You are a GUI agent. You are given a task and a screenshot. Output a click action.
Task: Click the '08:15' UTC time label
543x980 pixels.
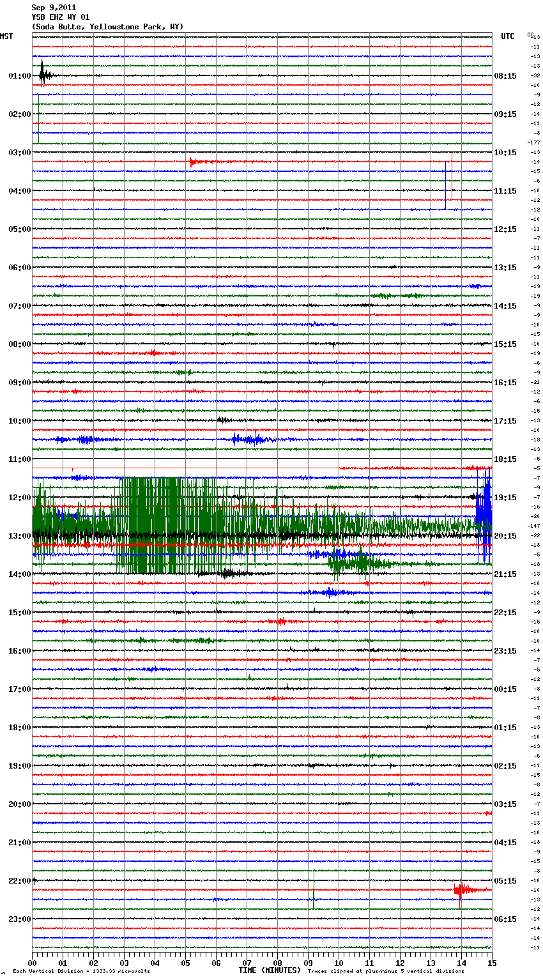tap(505, 76)
